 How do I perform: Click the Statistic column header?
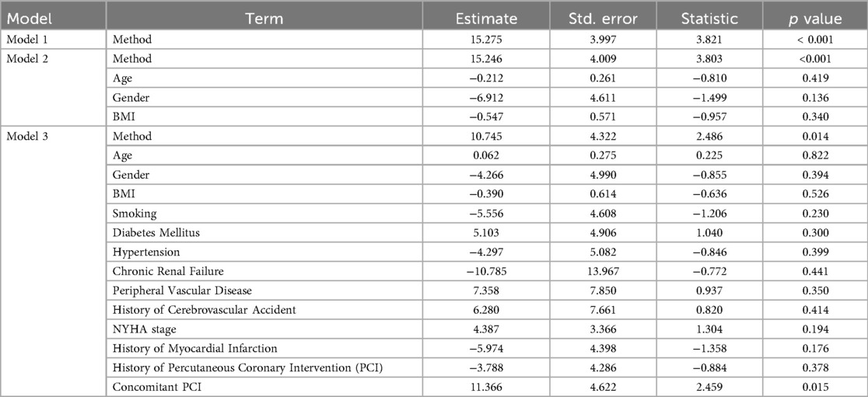(x=710, y=19)
